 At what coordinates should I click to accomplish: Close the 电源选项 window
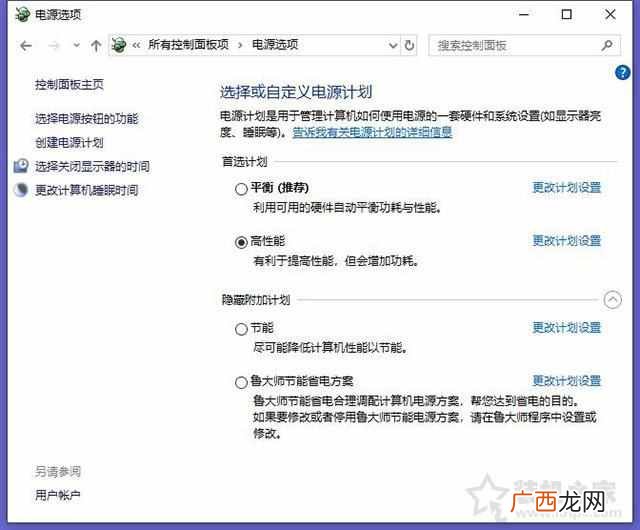coord(610,15)
